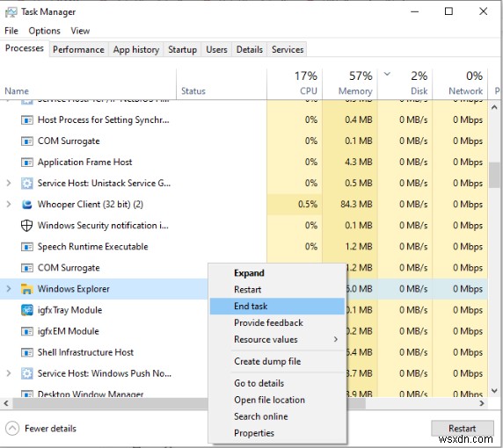Image resolution: width=503 pixels, height=448 pixels.
Task: Click the Windows Explorer folder icon
Action: (27, 289)
